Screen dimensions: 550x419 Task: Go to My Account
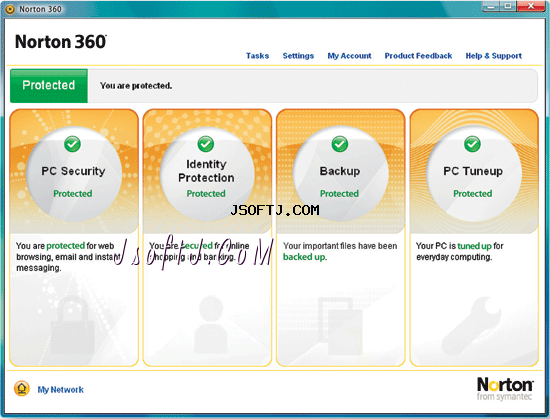pos(349,56)
